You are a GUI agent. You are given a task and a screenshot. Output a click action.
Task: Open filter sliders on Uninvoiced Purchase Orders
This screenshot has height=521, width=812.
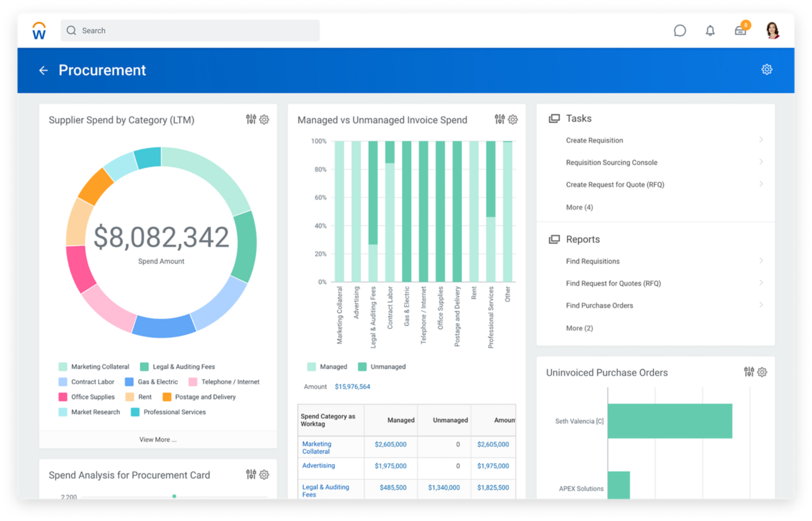(x=749, y=372)
